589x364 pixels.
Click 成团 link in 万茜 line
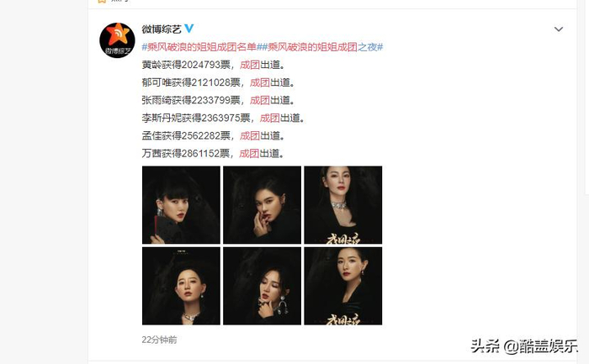click(x=249, y=153)
